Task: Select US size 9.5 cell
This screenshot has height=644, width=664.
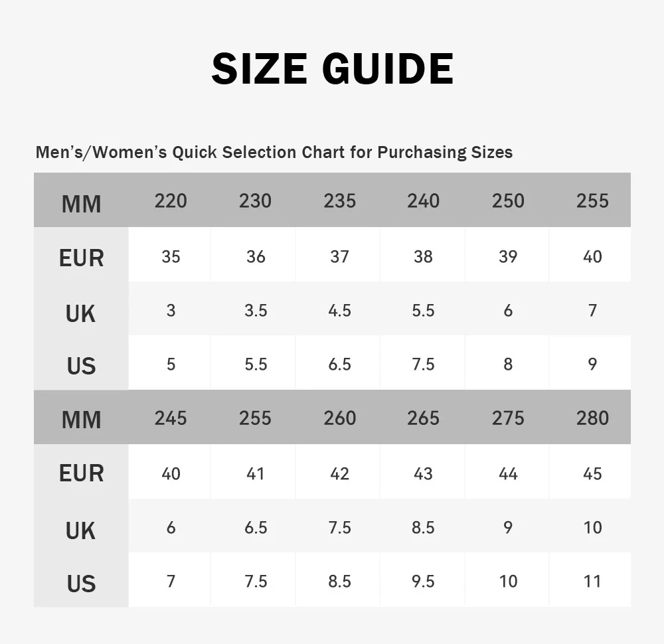Action: (x=423, y=581)
